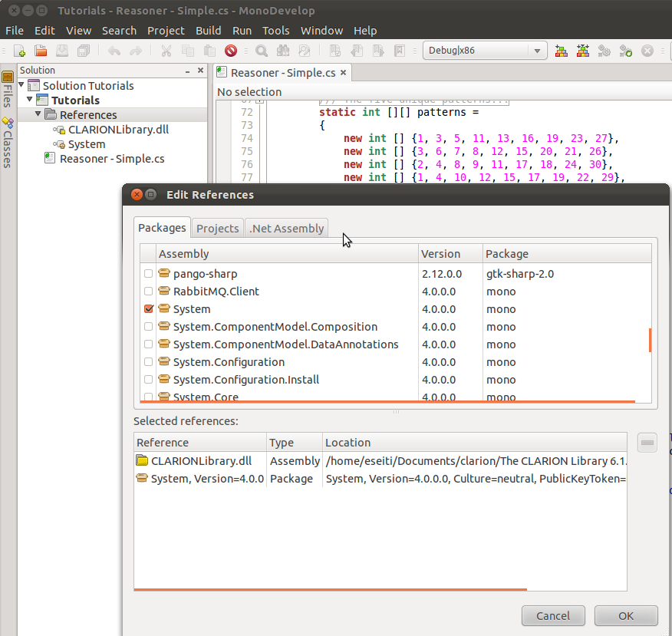Open the Classes side panel
This screenshot has width=672, height=636.
pos(8,143)
